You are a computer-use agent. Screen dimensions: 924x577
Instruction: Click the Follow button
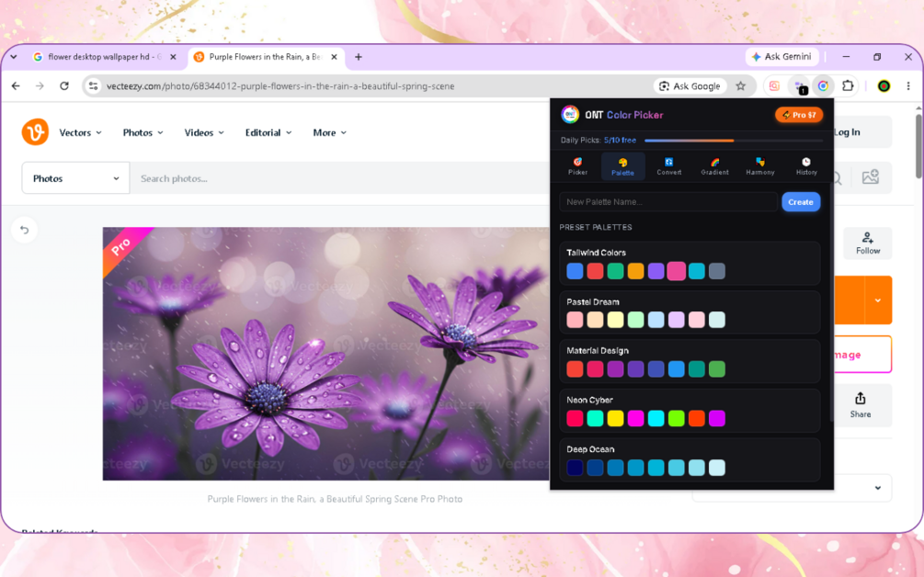[x=867, y=243]
